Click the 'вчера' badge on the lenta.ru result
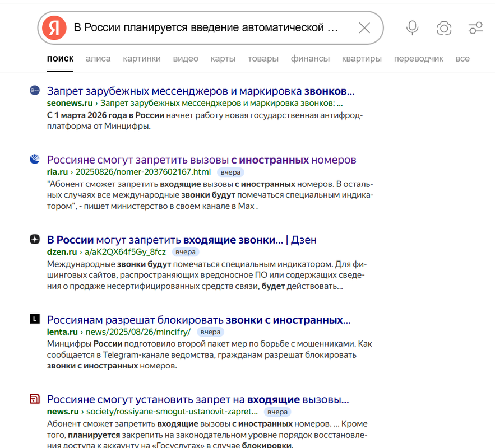Screen dimensions: 495x448 (x=211, y=332)
